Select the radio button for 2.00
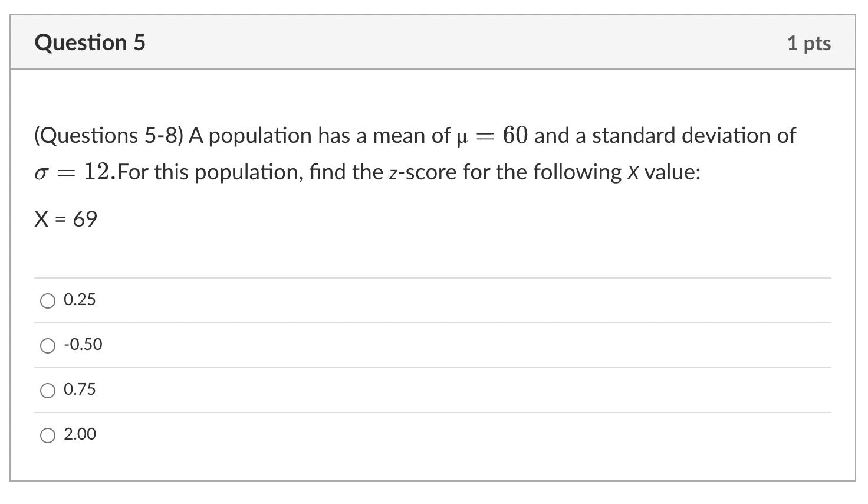Image resolution: width=868 pixels, height=504 pixels. [x=48, y=435]
